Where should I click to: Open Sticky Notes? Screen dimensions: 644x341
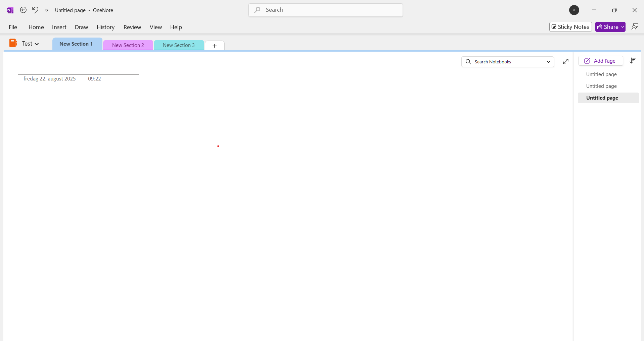(x=570, y=27)
